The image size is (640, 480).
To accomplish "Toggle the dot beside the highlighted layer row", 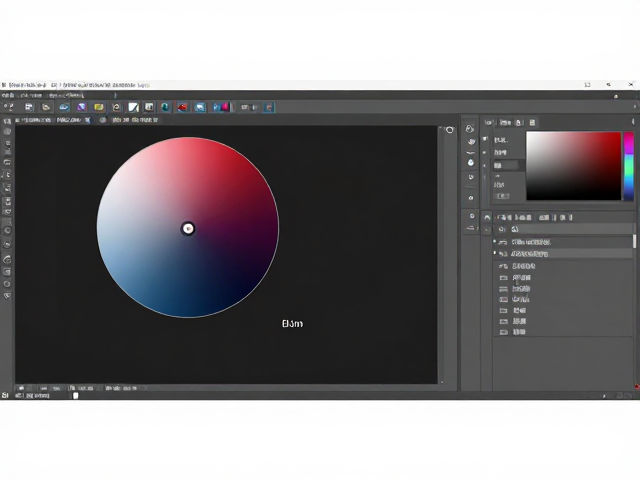I will pos(495,253).
